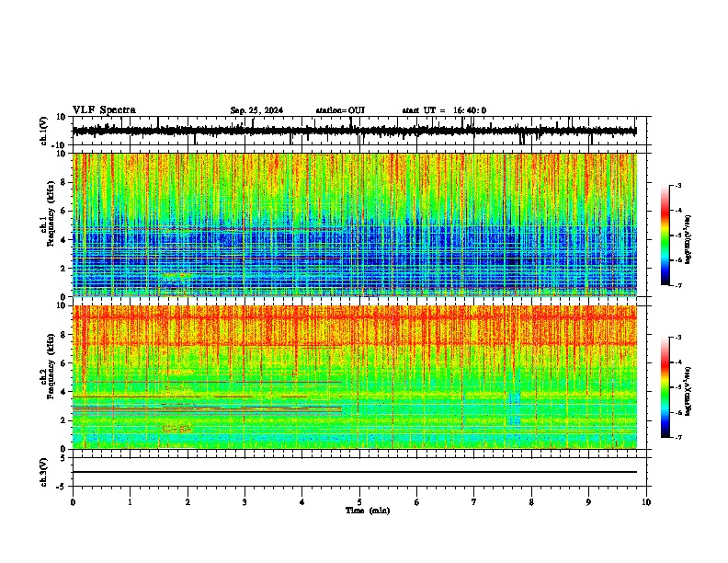728x563 pixels.
Task: Click the "-3" label on ch.1 color bar
Action: tap(677, 185)
